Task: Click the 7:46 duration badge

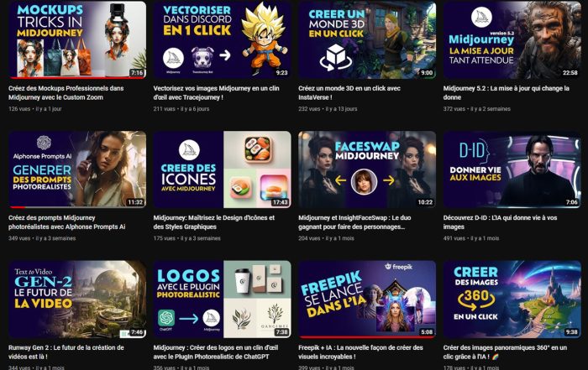Action: point(137,332)
